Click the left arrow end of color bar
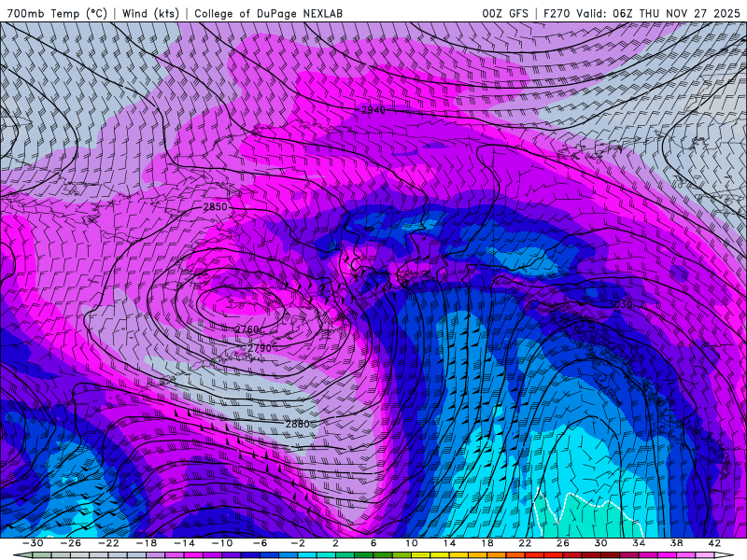 (22, 555)
